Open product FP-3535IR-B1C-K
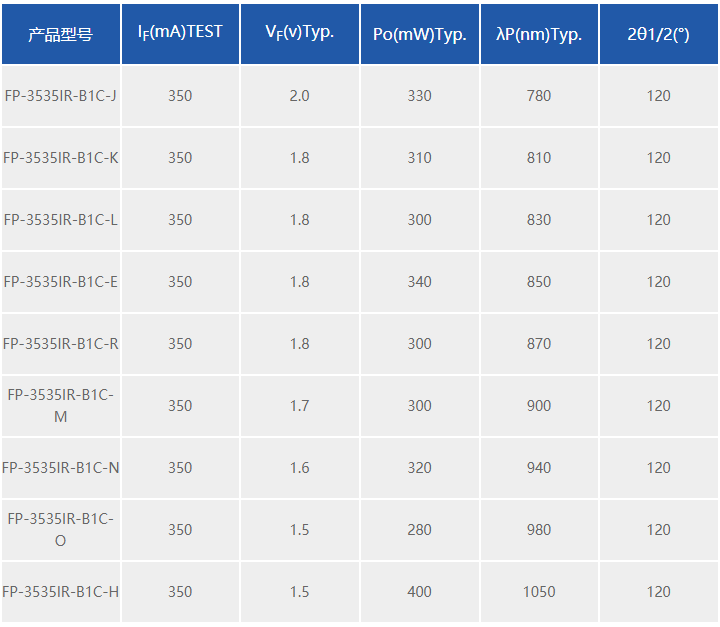Viewport: 720px width, 627px height. (61, 158)
